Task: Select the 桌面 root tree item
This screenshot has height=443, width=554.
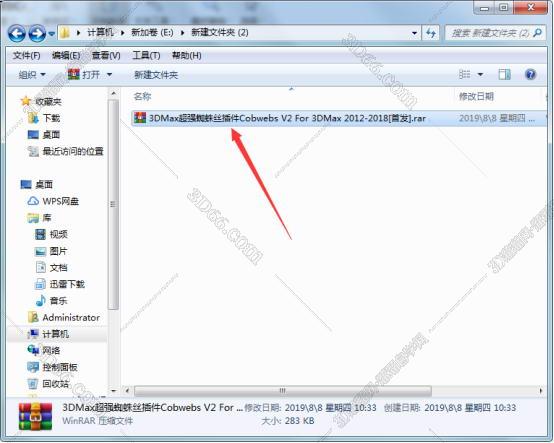Action: (x=44, y=184)
